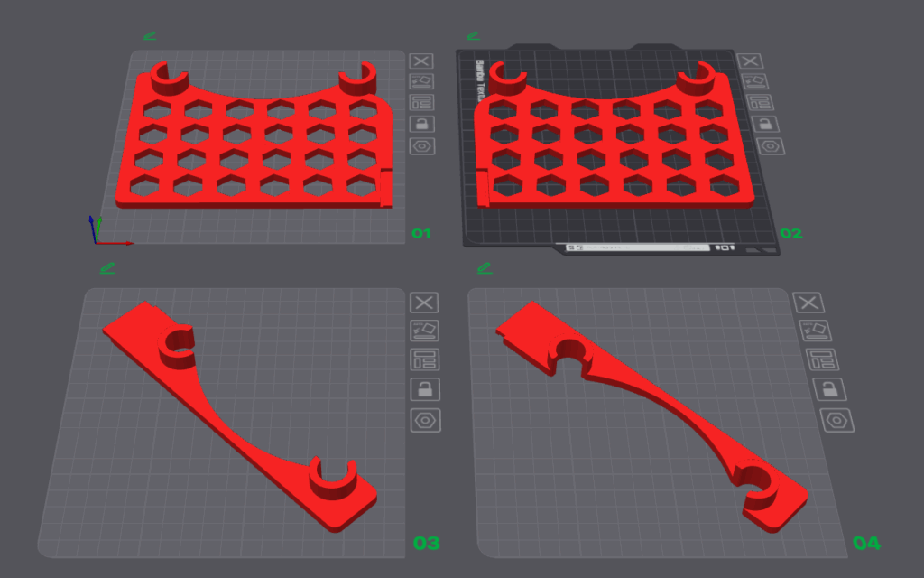Auto-orient objects on plate 01
The height and width of the screenshot is (578, 924).
pyautogui.click(x=420, y=81)
